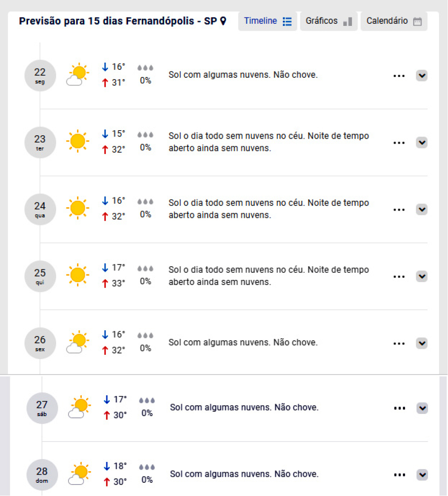448x496 pixels.
Task: Switch to the Gráficos view tab
Action: (x=328, y=21)
